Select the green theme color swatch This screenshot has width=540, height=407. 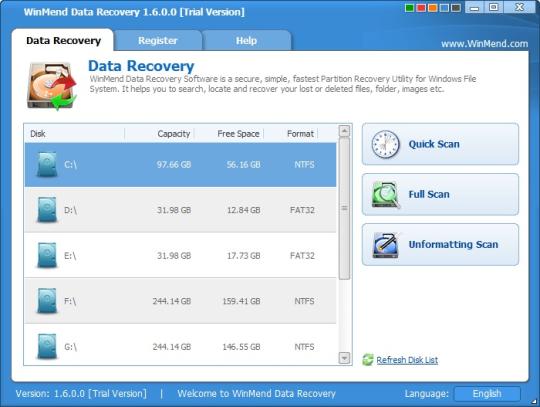pos(409,8)
